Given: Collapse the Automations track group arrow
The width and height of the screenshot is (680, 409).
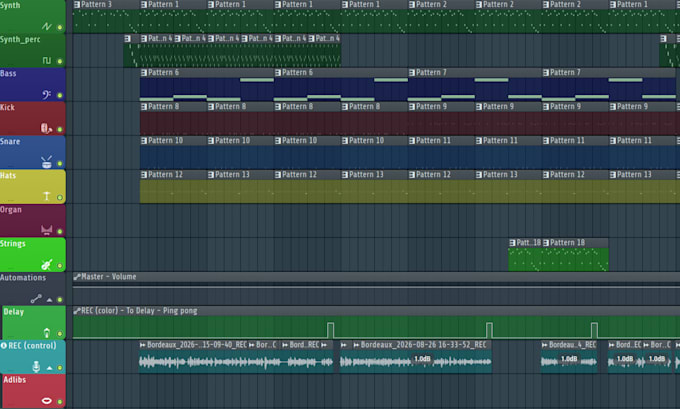Looking at the screenshot, I should [x=49, y=300].
